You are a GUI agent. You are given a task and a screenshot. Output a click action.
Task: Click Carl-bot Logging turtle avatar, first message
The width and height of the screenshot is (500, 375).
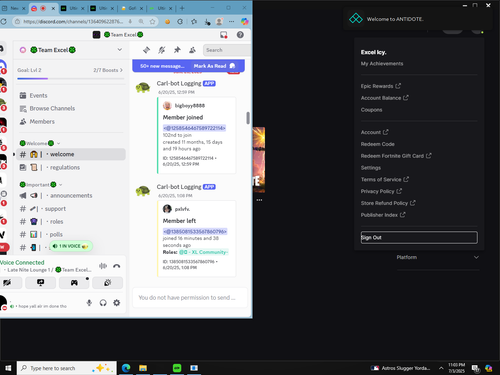143,87
